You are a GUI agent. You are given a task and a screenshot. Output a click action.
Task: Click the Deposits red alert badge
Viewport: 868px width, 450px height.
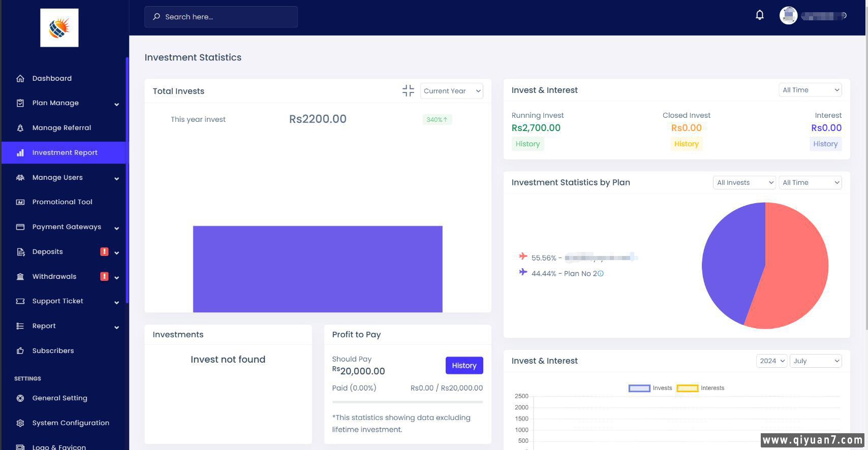104,251
